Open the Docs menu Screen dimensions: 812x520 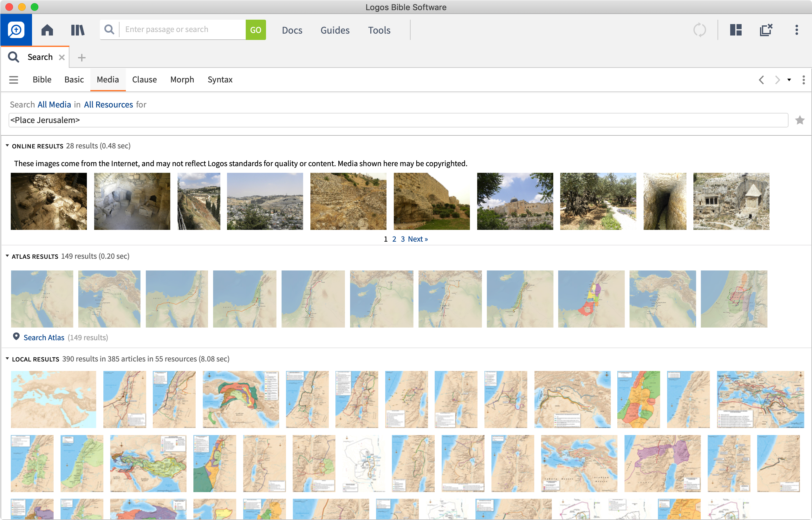pos(292,30)
